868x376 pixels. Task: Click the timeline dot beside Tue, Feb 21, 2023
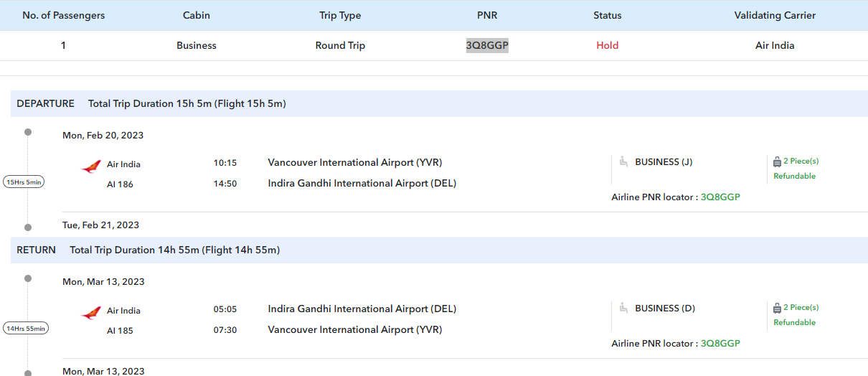pyautogui.click(x=28, y=227)
